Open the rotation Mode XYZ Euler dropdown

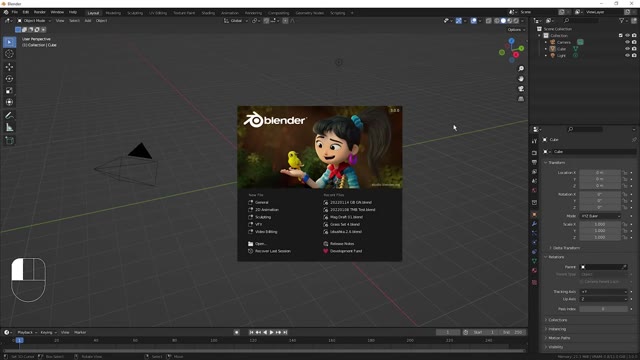600,216
